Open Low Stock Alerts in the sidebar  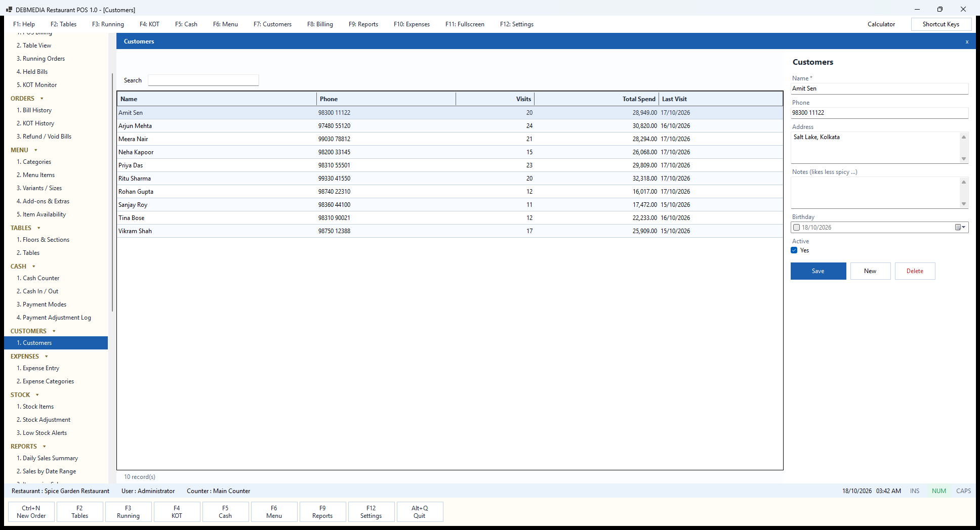click(x=42, y=433)
